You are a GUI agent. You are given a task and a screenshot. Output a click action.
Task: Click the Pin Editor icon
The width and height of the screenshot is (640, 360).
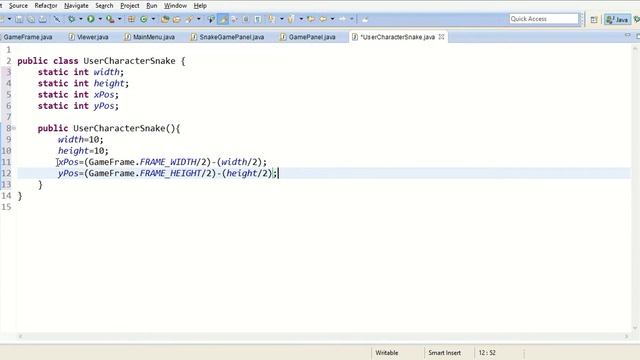pos(365,19)
